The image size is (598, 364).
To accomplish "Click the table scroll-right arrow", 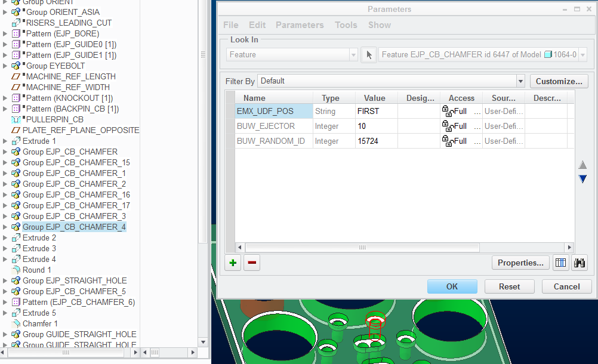I will [x=569, y=248].
